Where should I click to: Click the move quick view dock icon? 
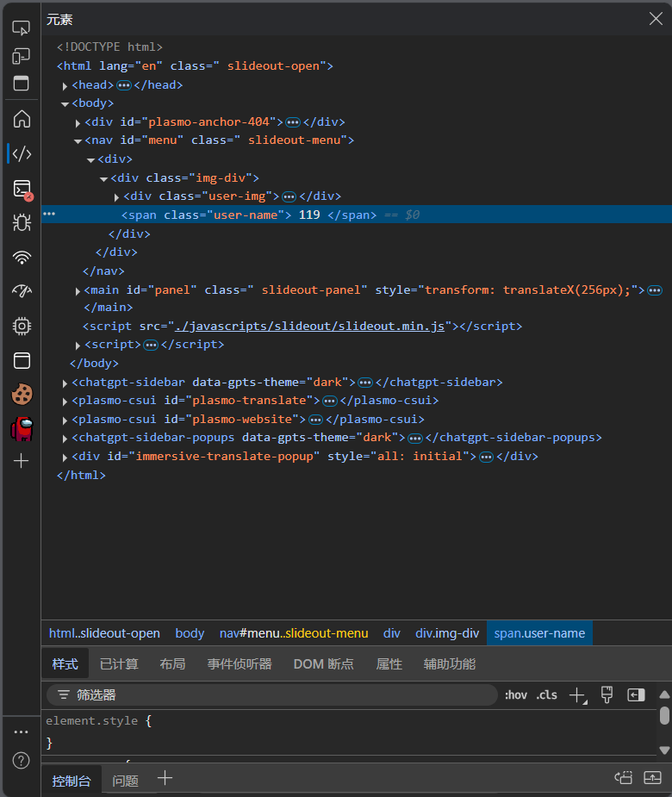pyautogui.click(x=623, y=778)
